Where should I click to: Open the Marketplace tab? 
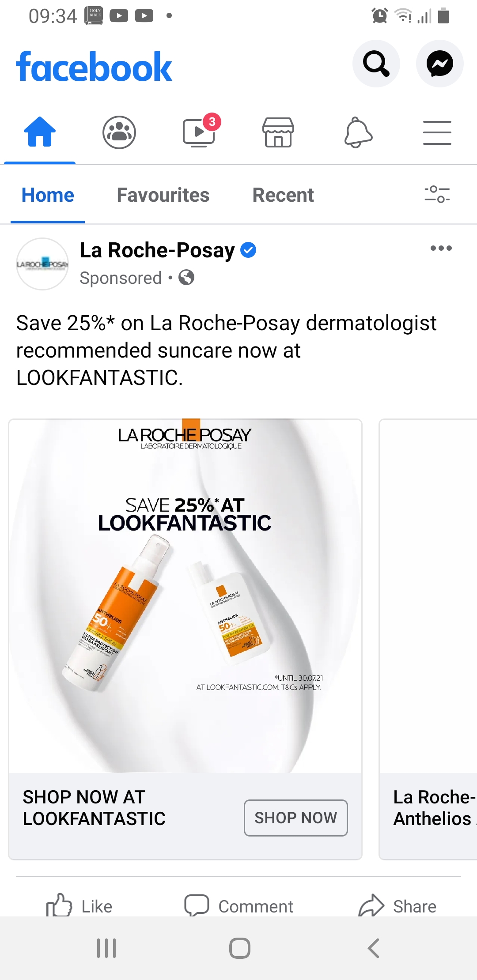(278, 132)
